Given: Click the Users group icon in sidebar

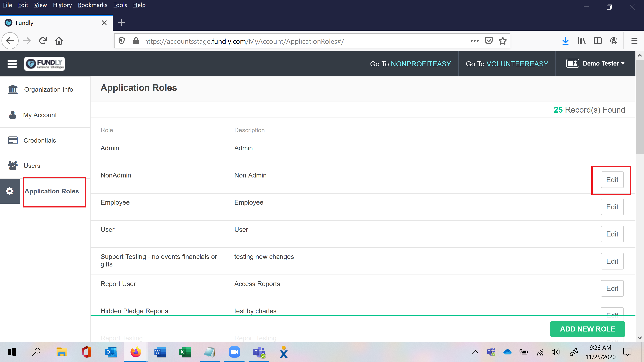Looking at the screenshot, I should pyautogui.click(x=13, y=165).
